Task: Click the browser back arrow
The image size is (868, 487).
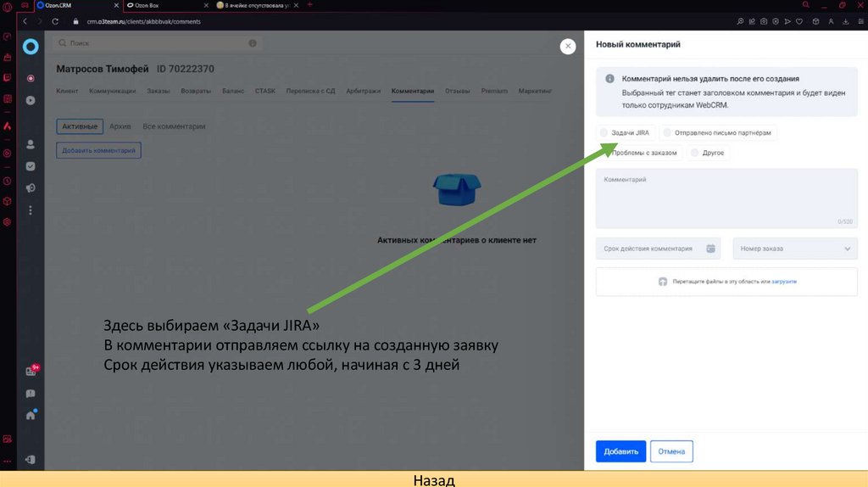Action: [25, 21]
